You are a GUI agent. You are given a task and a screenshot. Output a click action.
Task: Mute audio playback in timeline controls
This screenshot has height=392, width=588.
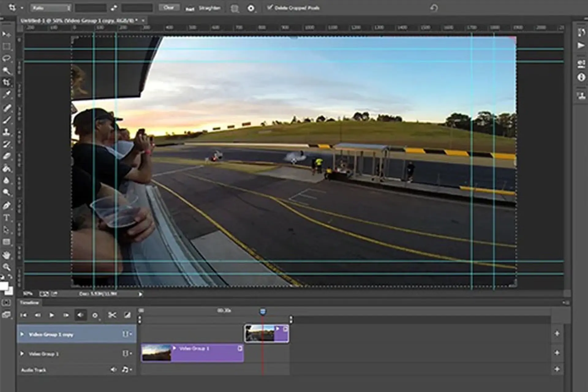pos(80,315)
